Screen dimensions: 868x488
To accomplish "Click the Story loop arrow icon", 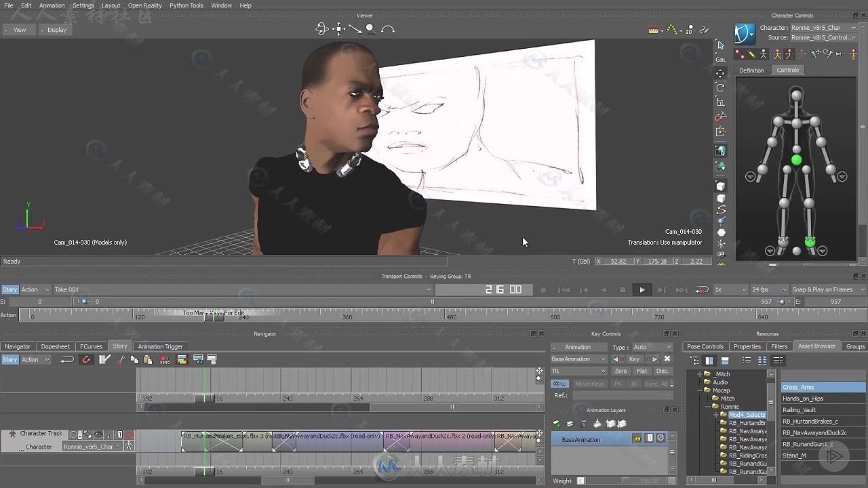I will [67, 360].
